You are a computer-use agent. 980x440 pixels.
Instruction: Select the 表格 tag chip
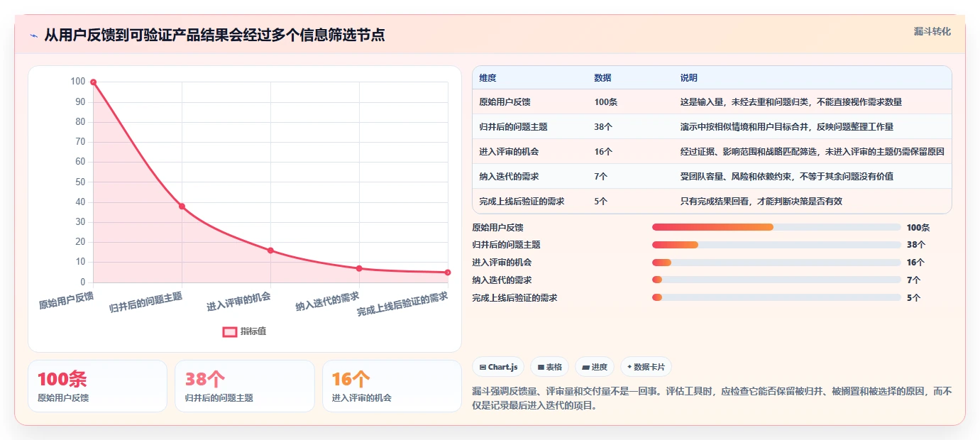click(x=550, y=367)
